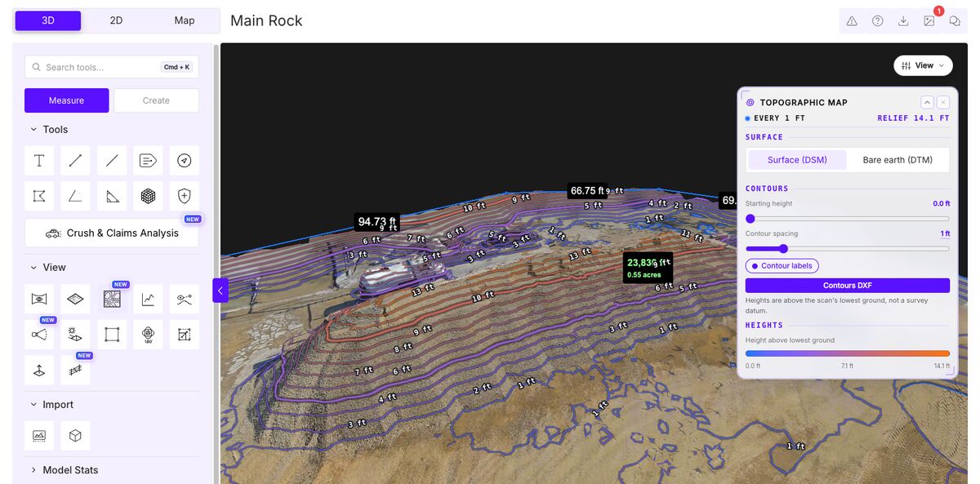
Task: Open the image gallery with notification badge
Action: [x=929, y=21]
